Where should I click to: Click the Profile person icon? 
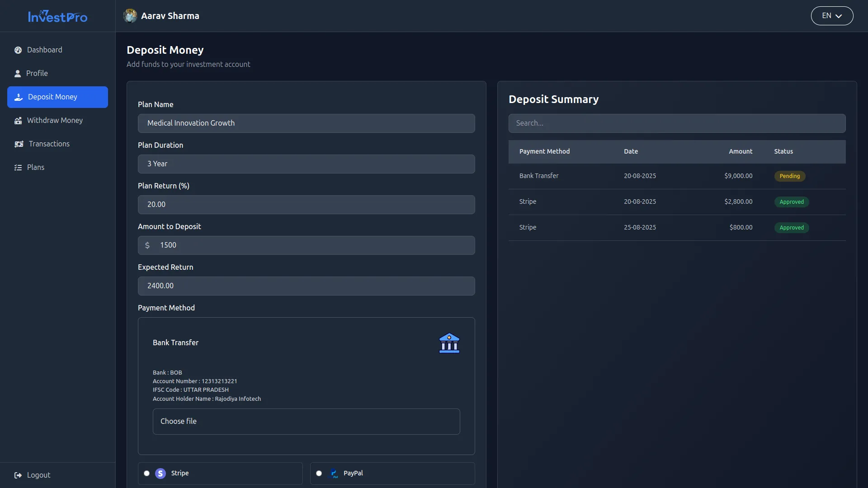pos(18,74)
